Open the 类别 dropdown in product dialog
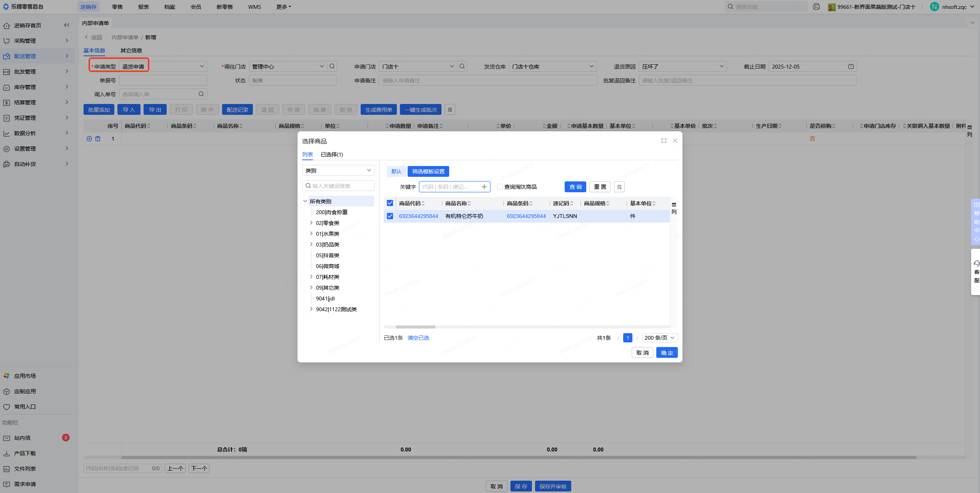 338,170
